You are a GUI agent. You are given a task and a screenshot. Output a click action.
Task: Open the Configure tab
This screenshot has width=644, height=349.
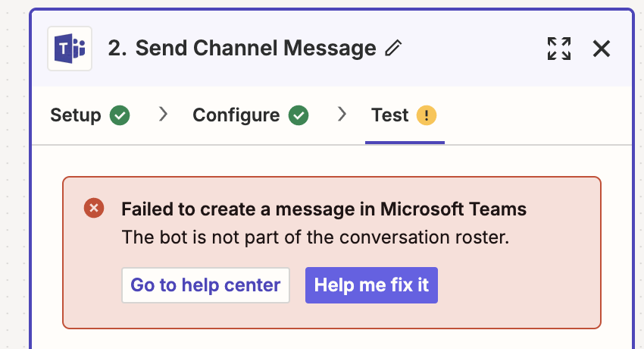point(236,115)
